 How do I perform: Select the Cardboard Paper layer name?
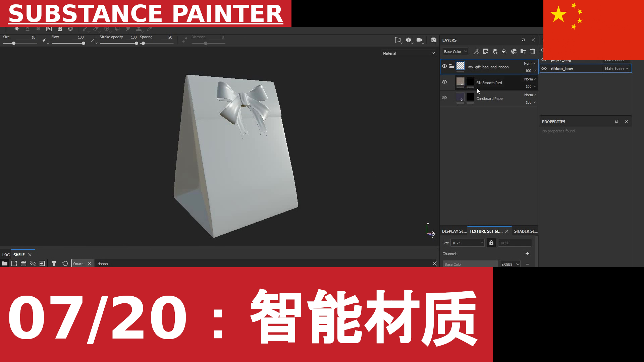490,99
